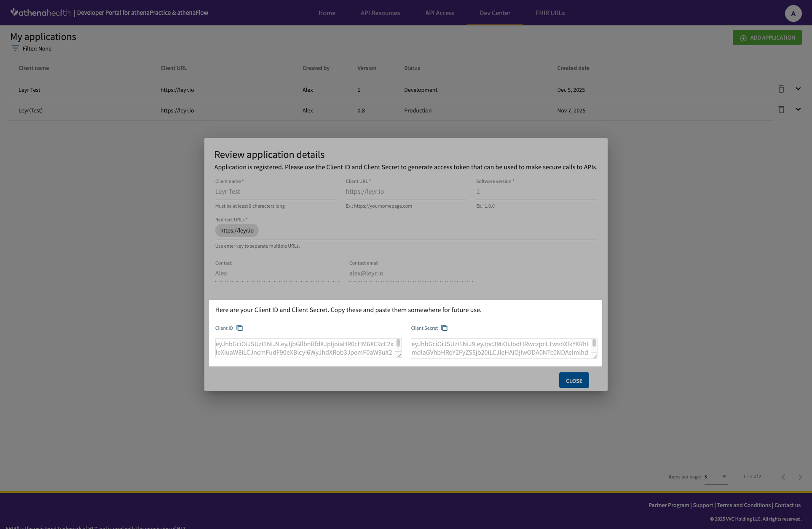Open the Terms and Conditions link
The width and height of the screenshot is (812, 529).
click(x=743, y=505)
